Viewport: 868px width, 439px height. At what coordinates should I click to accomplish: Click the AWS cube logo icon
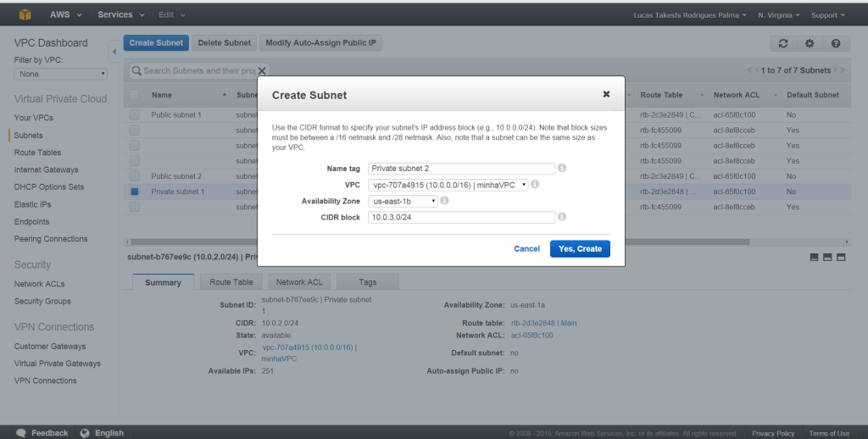pos(25,15)
